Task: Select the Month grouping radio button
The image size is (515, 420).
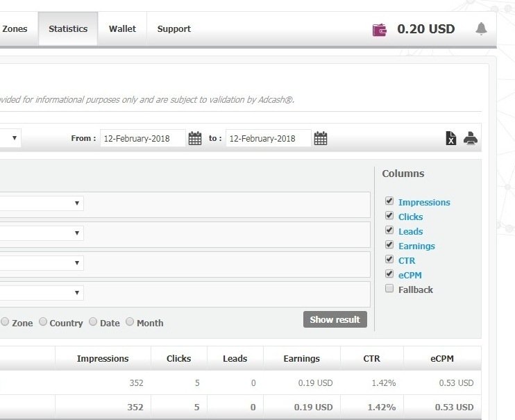Action: (x=130, y=322)
